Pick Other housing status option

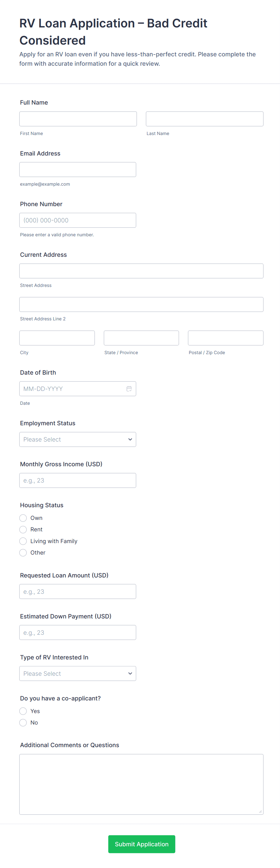tap(23, 553)
